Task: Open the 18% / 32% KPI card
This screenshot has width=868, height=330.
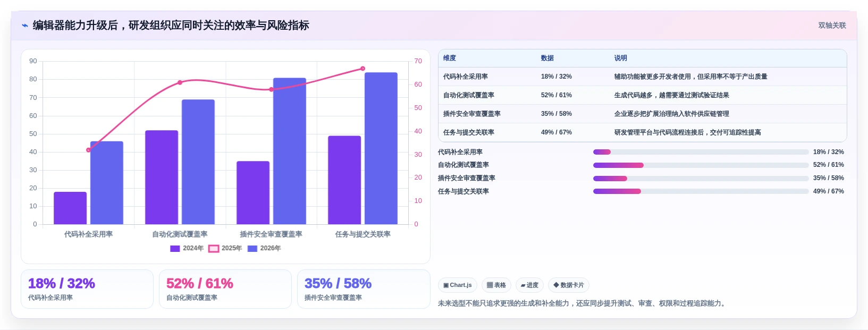Action: pyautogui.click(x=87, y=289)
